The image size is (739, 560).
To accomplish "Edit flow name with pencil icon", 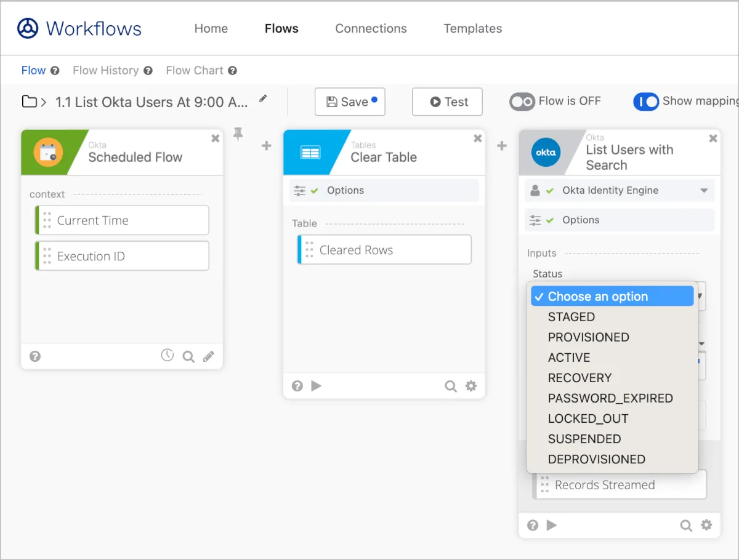I will pyautogui.click(x=264, y=98).
